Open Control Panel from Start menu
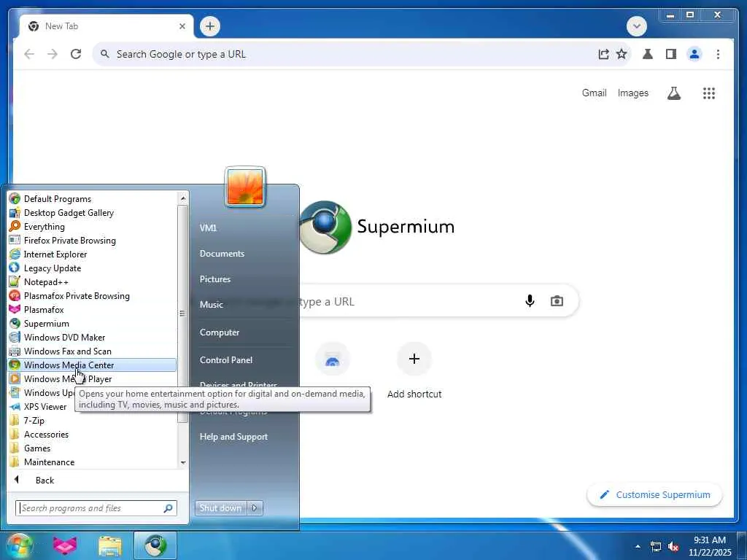This screenshot has width=747, height=560. pyautogui.click(x=226, y=360)
